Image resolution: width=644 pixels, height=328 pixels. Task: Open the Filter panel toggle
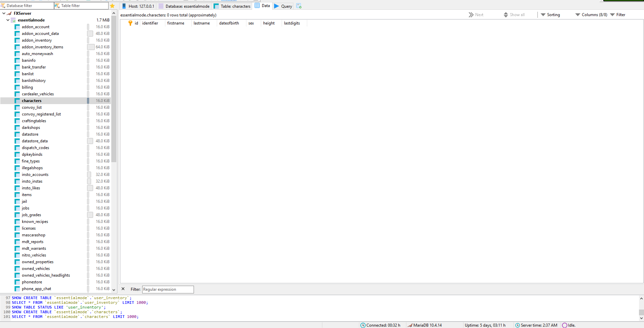click(x=618, y=14)
